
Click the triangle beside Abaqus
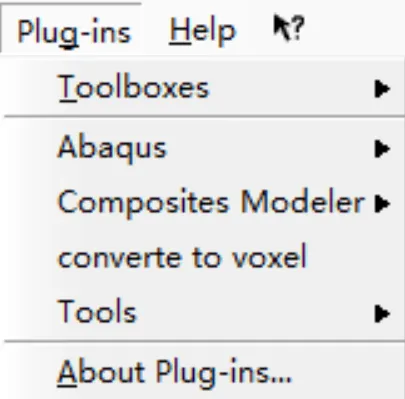382,148
